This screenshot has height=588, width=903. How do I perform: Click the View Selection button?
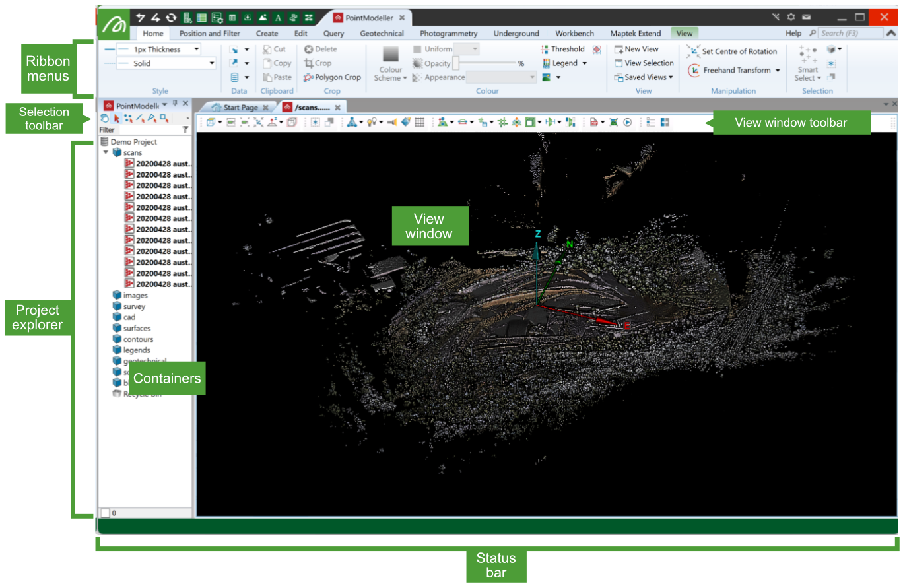(644, 63)
